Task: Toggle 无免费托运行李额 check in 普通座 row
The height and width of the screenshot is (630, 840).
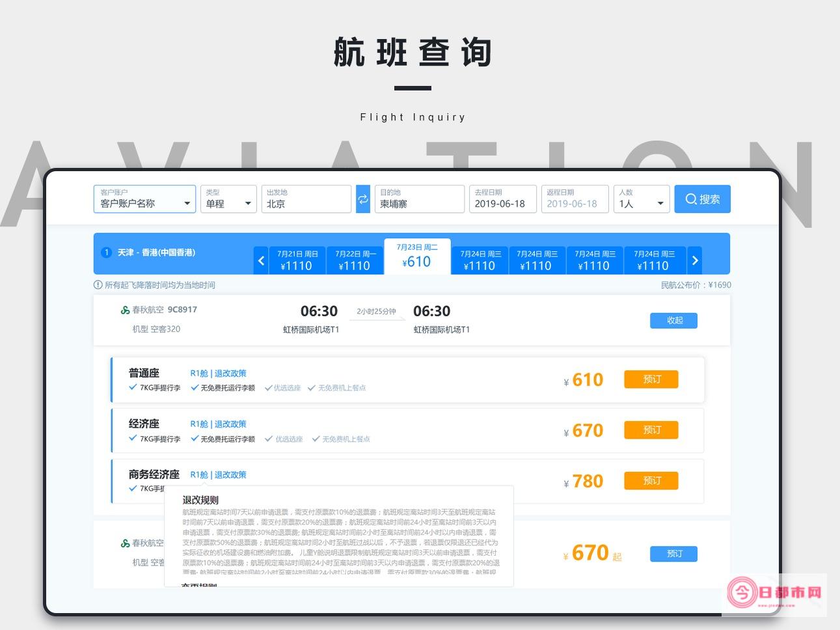Action: coord(194,387)
